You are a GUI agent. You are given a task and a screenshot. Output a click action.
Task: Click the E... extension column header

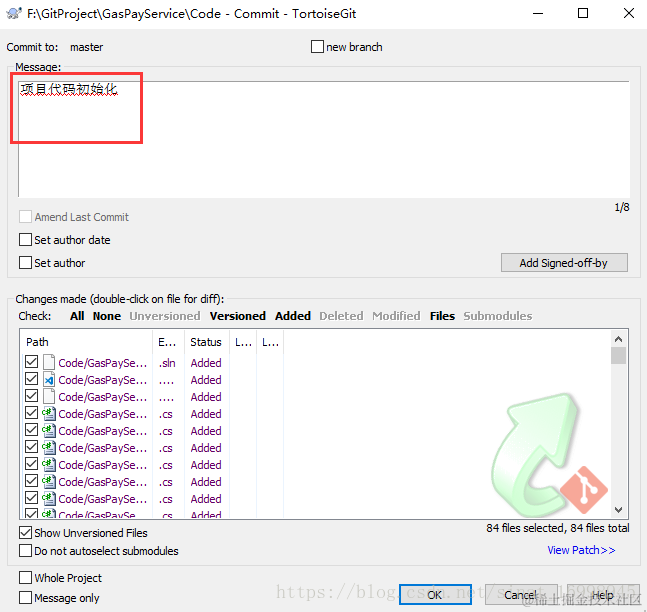[x=168, y=342]
